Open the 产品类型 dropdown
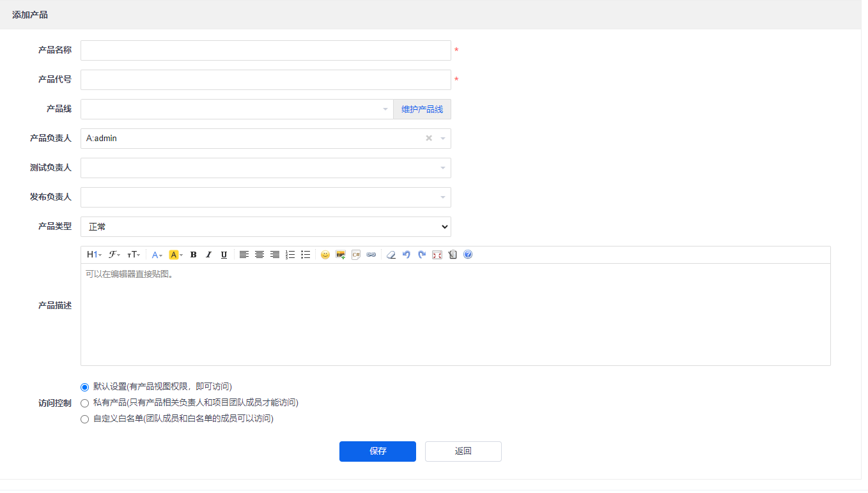This screenshot has width=868, height=493. [x=265, y=227]
